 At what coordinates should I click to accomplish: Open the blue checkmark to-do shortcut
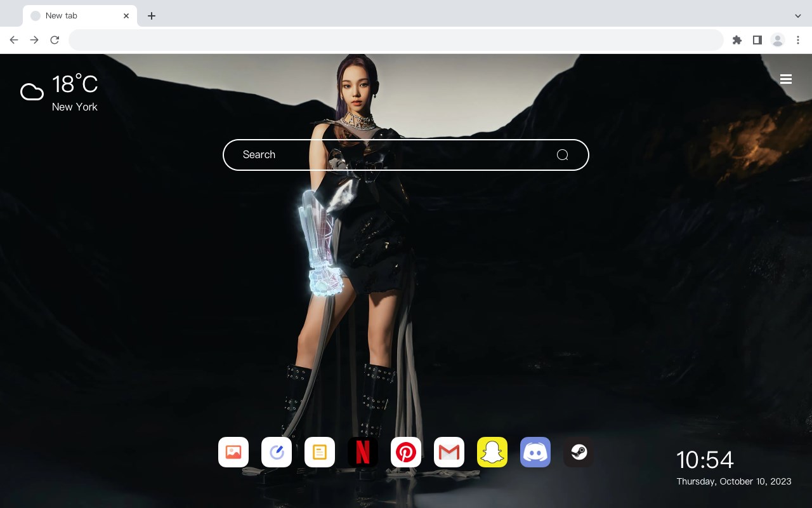point(277,452)
